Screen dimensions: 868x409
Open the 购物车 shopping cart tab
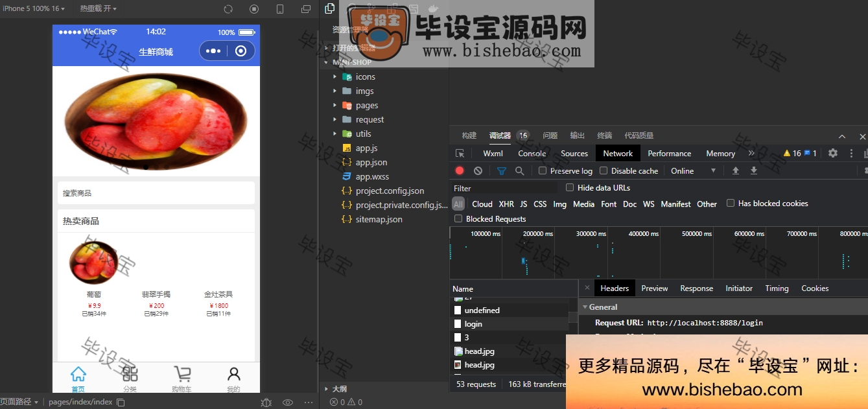(182, 379)
